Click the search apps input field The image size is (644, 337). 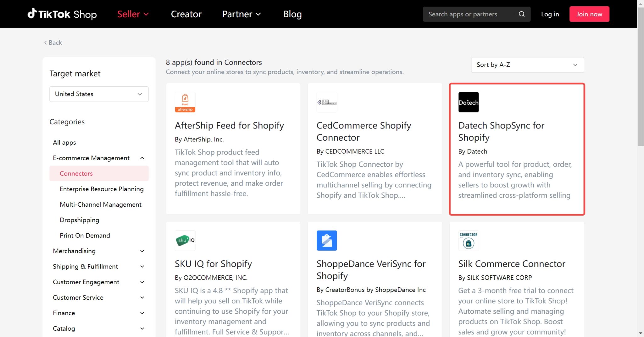coord(465,14)
